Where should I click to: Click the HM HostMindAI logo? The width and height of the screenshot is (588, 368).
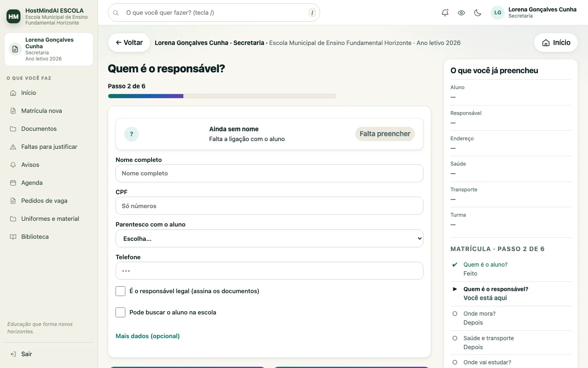13,16
